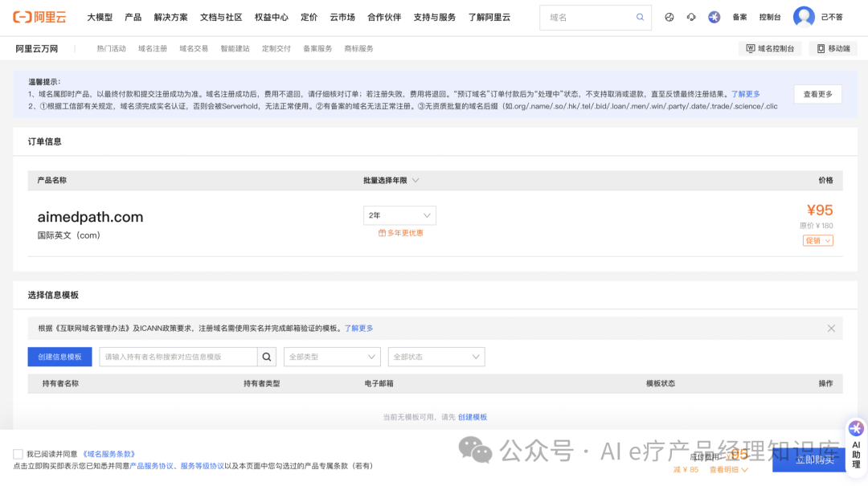Open 了解阿里云 menu

tap(489, 17)
